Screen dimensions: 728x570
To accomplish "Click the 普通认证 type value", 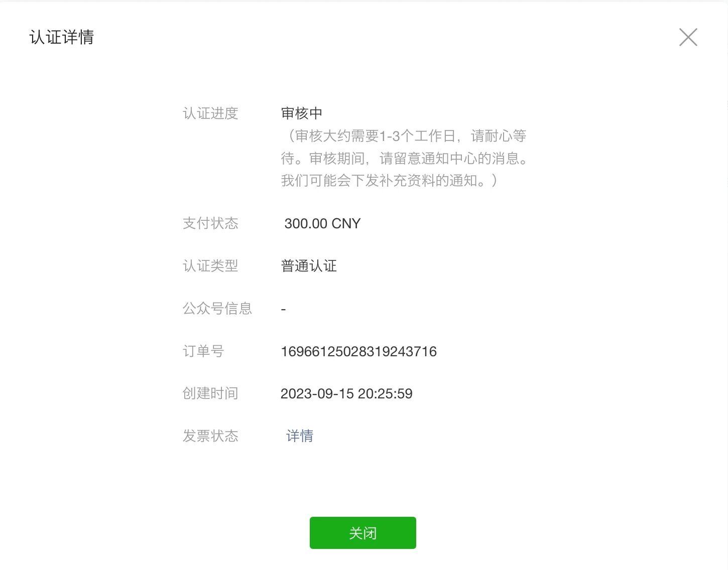I will pos(309,266).
